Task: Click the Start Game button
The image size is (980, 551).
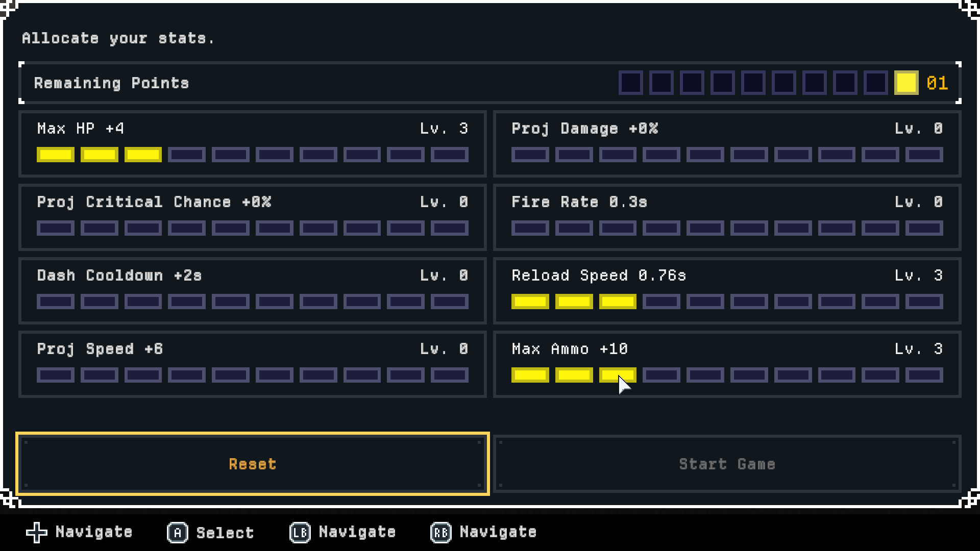Action: 727,464
